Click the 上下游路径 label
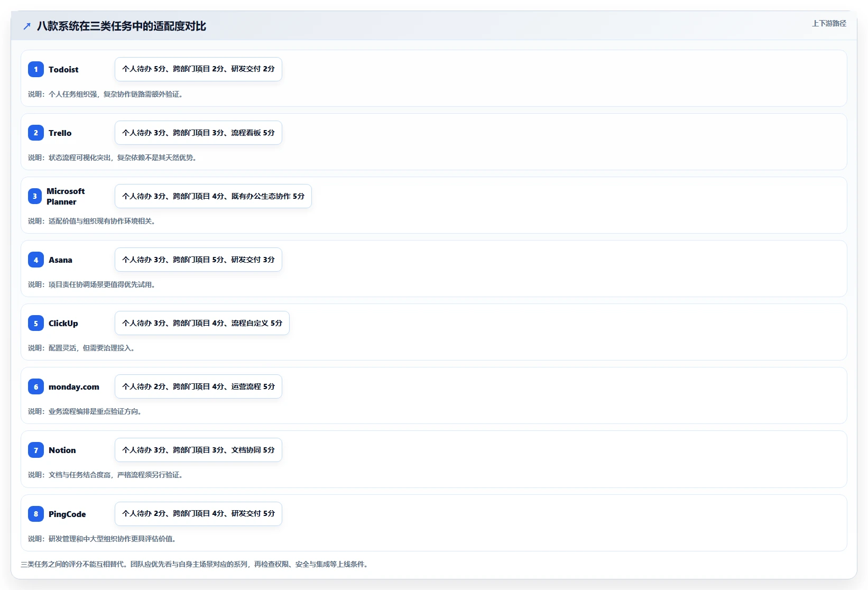Image resolution: width=868 pixels, height=590 pixels. [x=829, y=23]
